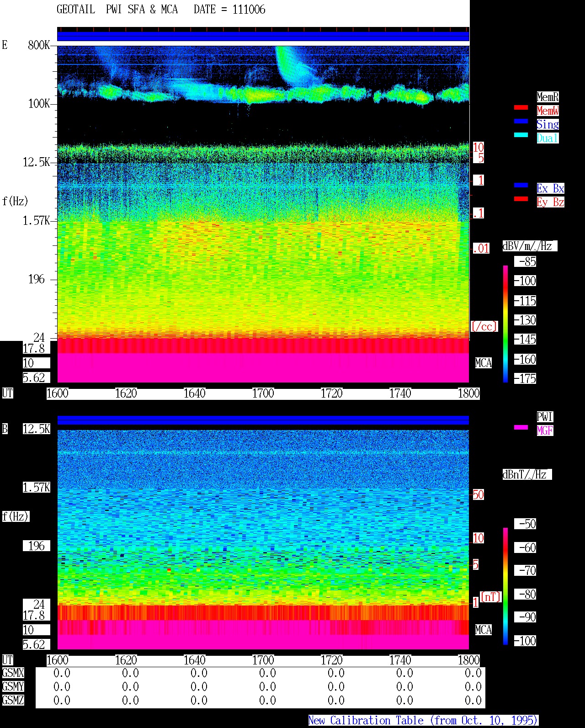Click the red Ey Bz legend swatch
Screen dimensions: 585x728
(x=521, y=199)
